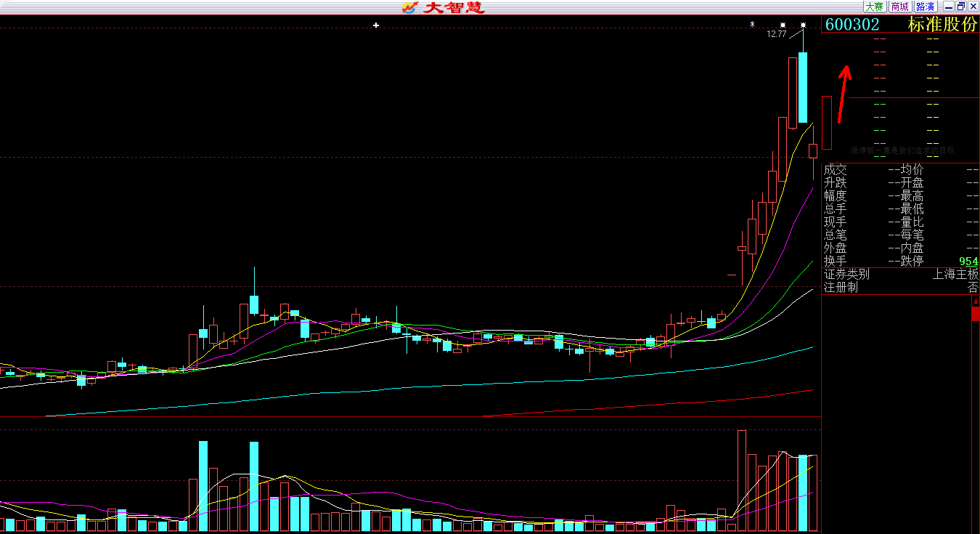Click the 最低 label

(912, 209)
